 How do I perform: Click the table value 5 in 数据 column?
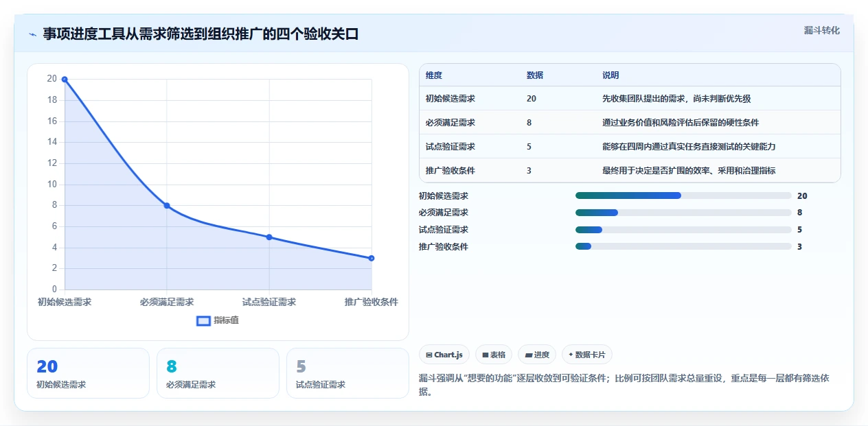pyautogui.click(x=529, y=147)
